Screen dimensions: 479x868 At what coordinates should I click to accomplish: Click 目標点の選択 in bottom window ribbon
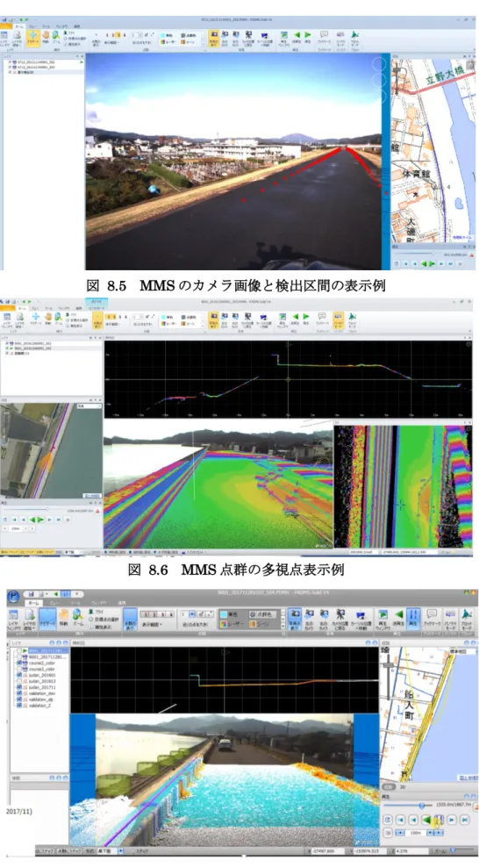point(104,619)
